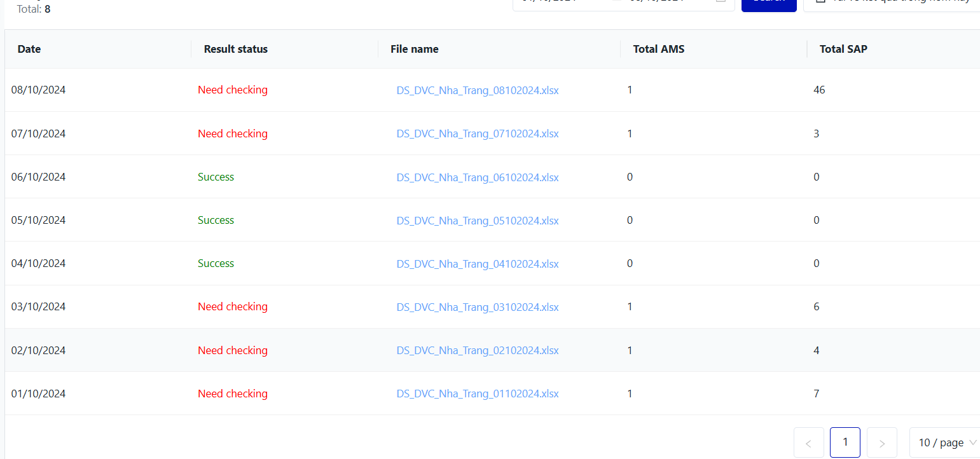Open DS_DVC_Nha_Trang_04102024.xlsx
The width and height of the screenshot is (980, 459).
(x=478, y=264)
